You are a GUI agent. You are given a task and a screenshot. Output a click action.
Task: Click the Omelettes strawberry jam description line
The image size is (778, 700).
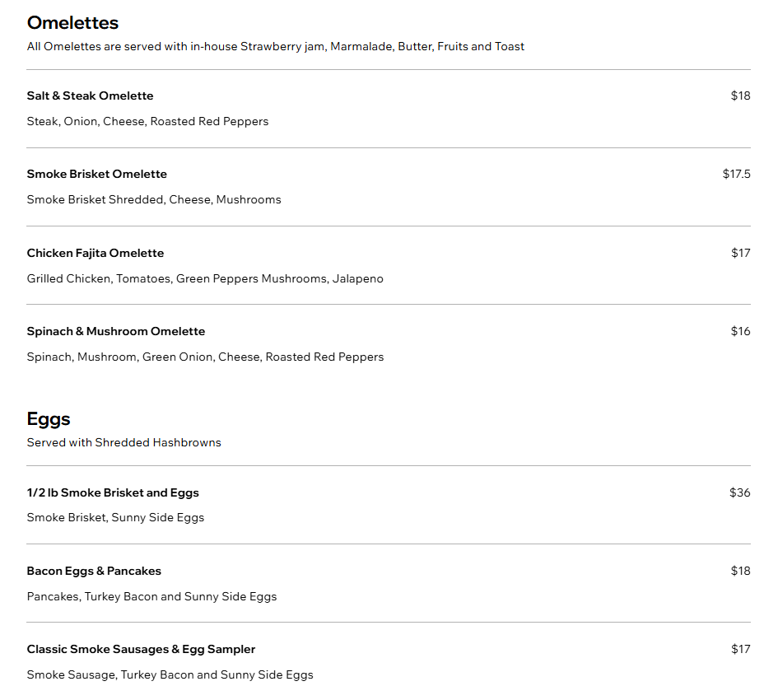click(x=275, y=47)
